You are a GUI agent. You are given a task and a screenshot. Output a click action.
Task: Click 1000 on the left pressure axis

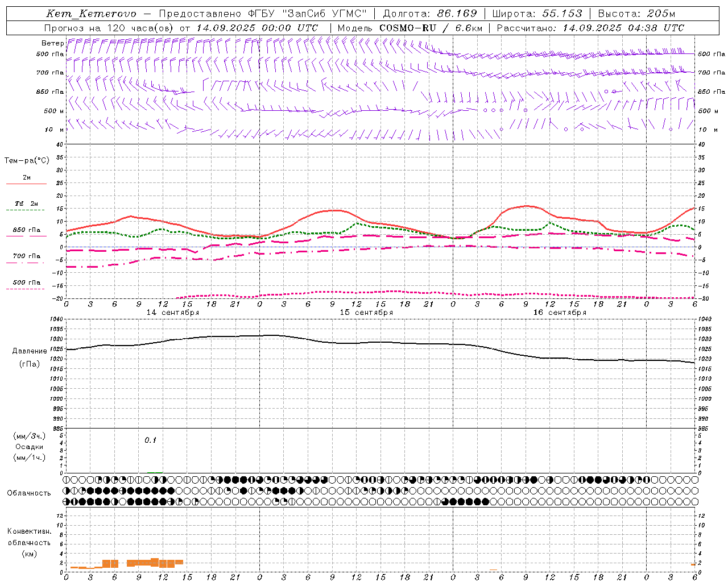56,399
